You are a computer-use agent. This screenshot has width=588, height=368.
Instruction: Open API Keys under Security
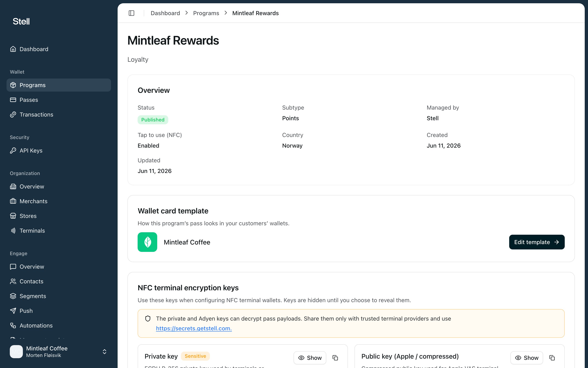(59, 151)
